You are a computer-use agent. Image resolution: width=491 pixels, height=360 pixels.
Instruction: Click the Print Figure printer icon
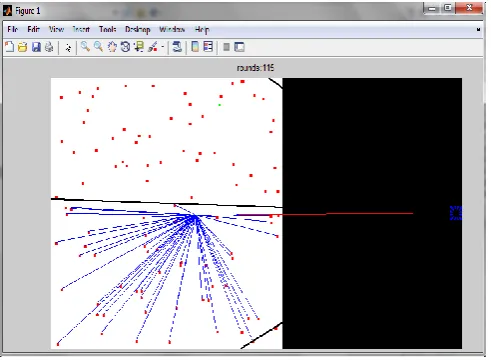[49, 47]
